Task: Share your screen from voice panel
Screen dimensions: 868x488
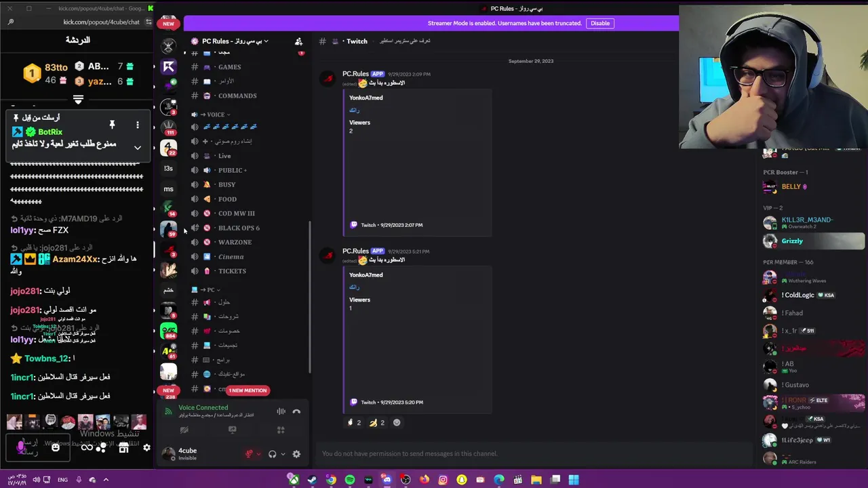Action: (x=232, y=430)
